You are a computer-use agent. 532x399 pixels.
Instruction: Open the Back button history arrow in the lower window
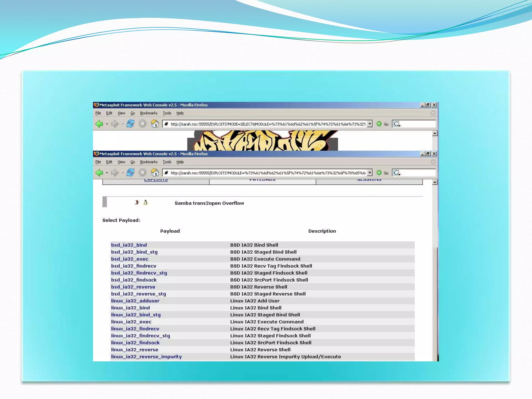click(107, 173)
